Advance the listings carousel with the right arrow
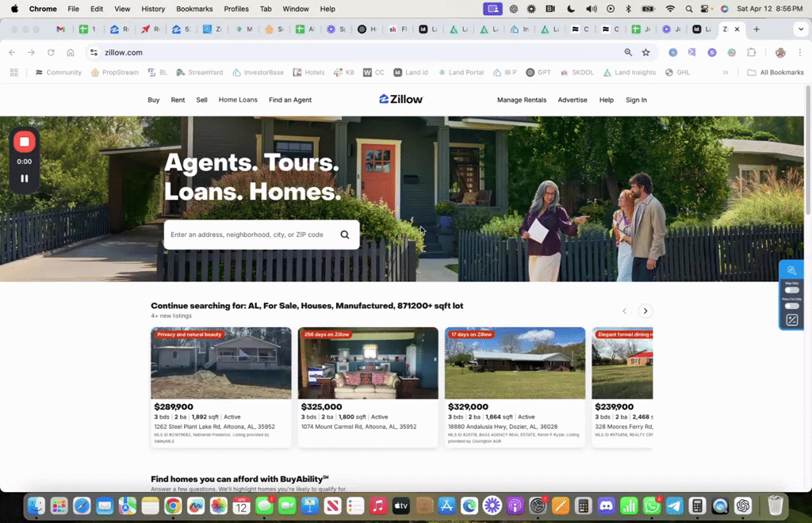Image resolution: width=812 pixels, height=523 pixels. [x=645, y=311]
